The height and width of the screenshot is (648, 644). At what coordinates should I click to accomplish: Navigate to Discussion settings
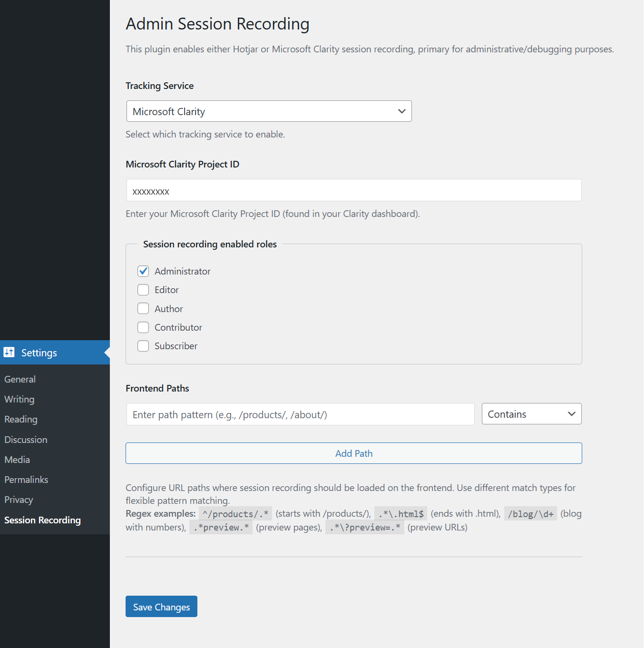[x=26, y=440]
